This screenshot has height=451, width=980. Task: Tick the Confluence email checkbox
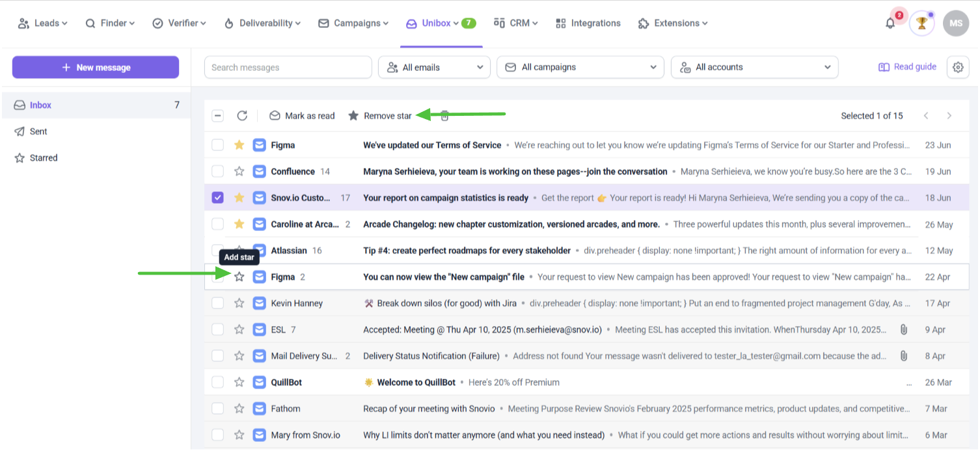[217, 171]
